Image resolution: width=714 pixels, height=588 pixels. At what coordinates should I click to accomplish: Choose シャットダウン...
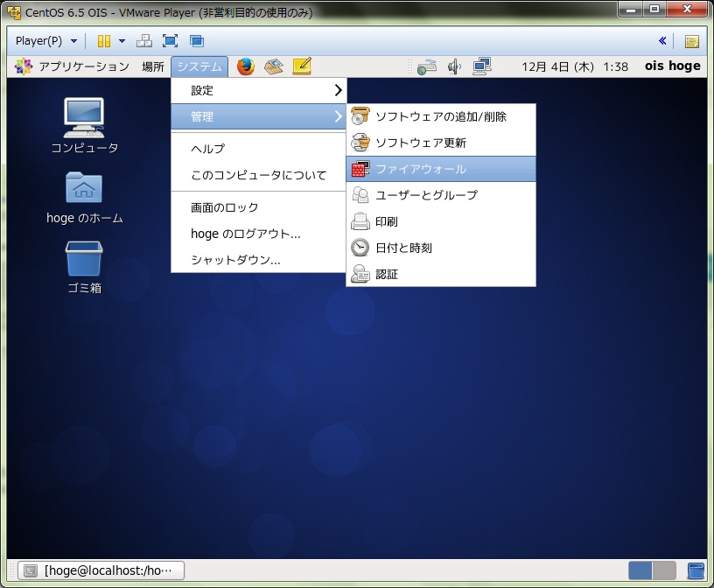pos(259,260)
